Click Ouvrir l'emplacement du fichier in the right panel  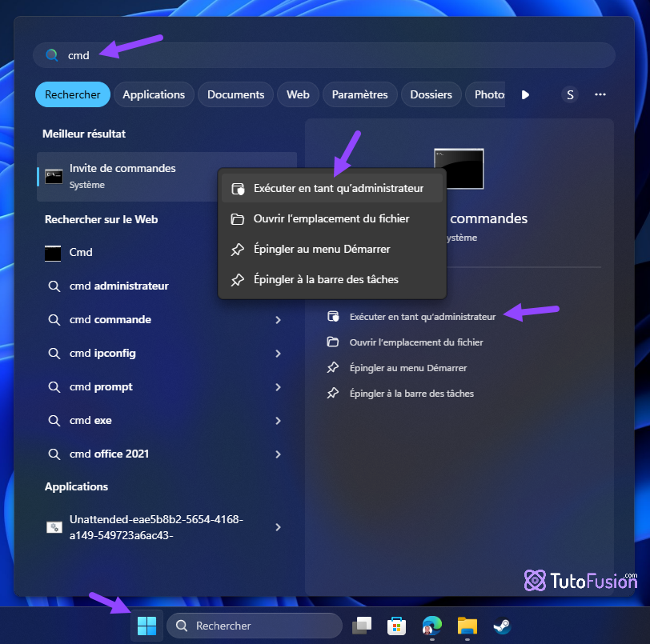[x=415, y=342]
